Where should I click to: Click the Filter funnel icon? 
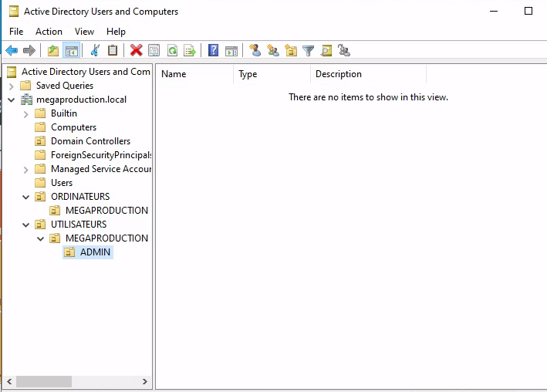coord(309,51)
